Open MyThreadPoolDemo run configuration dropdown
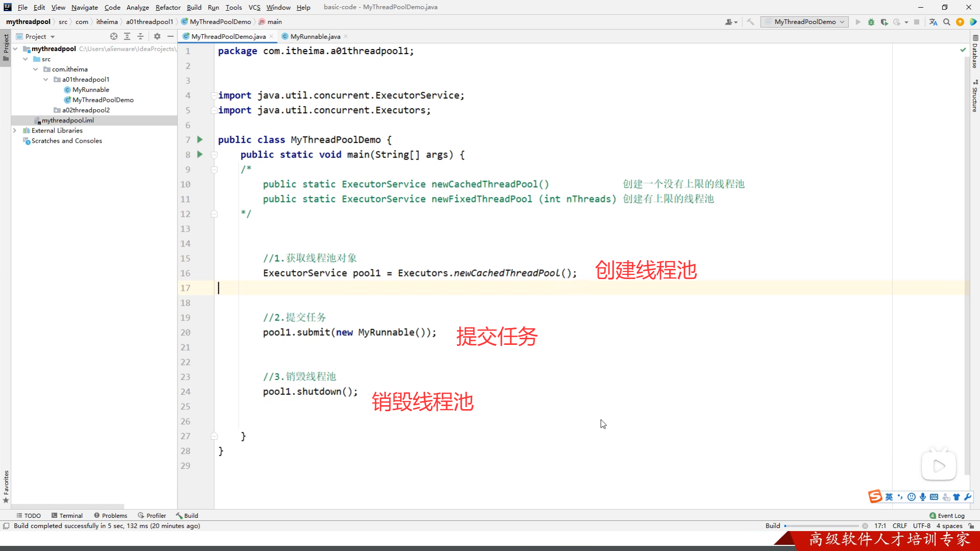Viewport: 980px width, 551px height. coord(804,22)
